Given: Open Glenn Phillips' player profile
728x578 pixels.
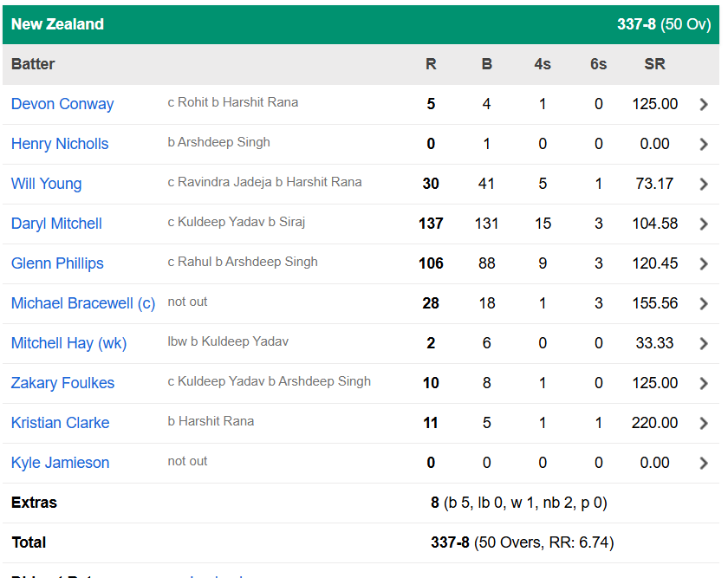Looking at the screenshot, I should click(57, 263).
